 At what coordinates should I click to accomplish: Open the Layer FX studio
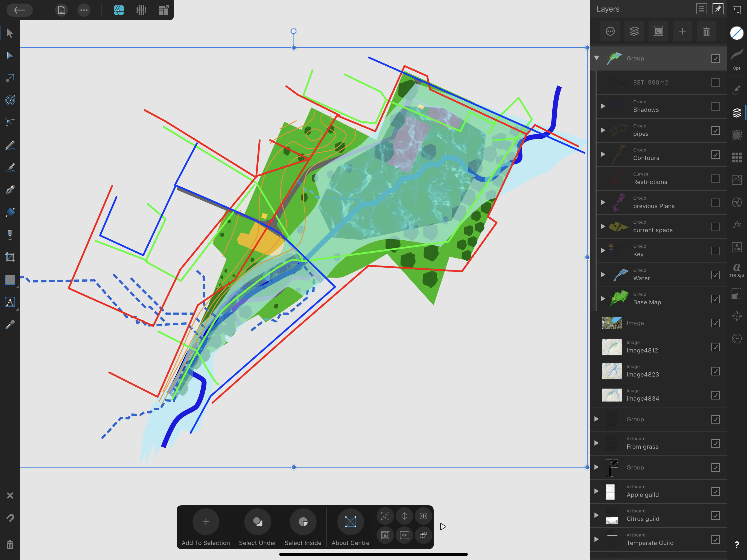737,224
